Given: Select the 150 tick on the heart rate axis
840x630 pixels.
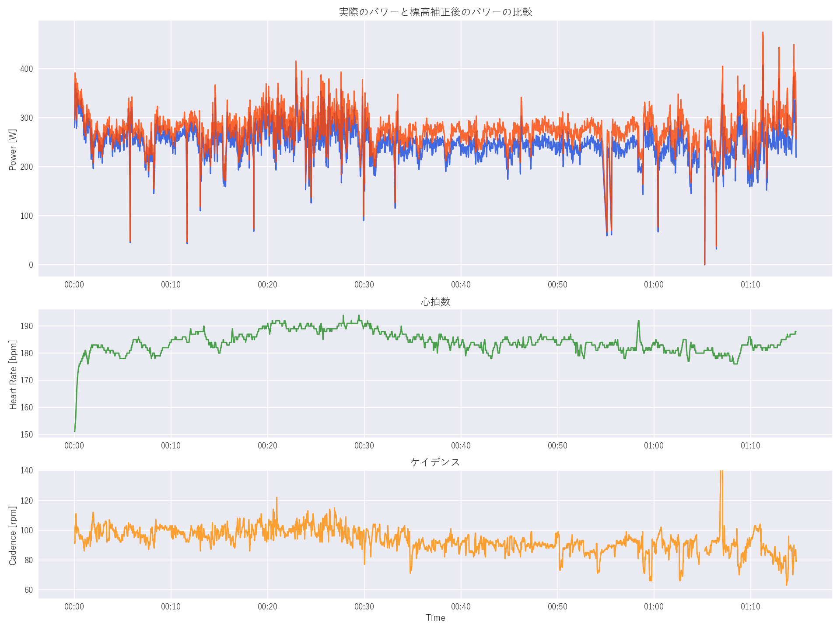Looking at the screenshot, I should pyautogui.click(x=26, y=434).
